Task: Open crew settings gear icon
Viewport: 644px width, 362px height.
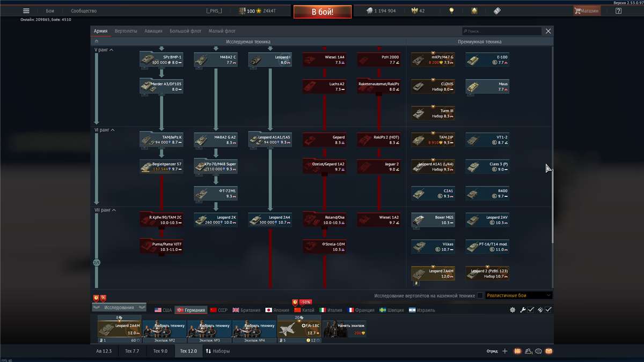Action: click(513, 310)
